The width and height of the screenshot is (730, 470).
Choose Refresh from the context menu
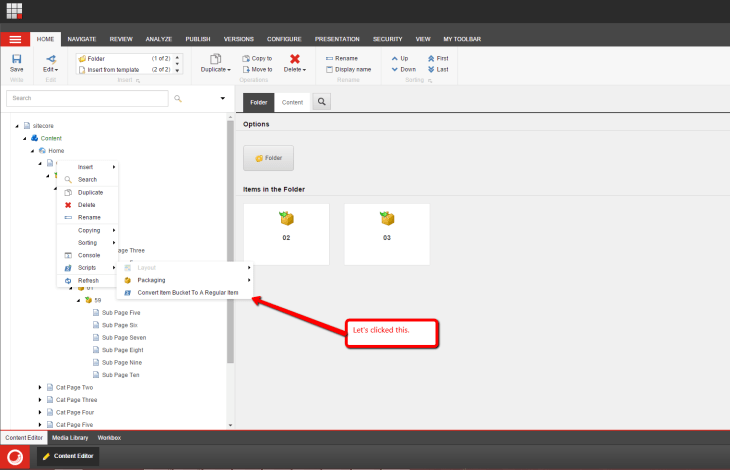pos(88,281)
